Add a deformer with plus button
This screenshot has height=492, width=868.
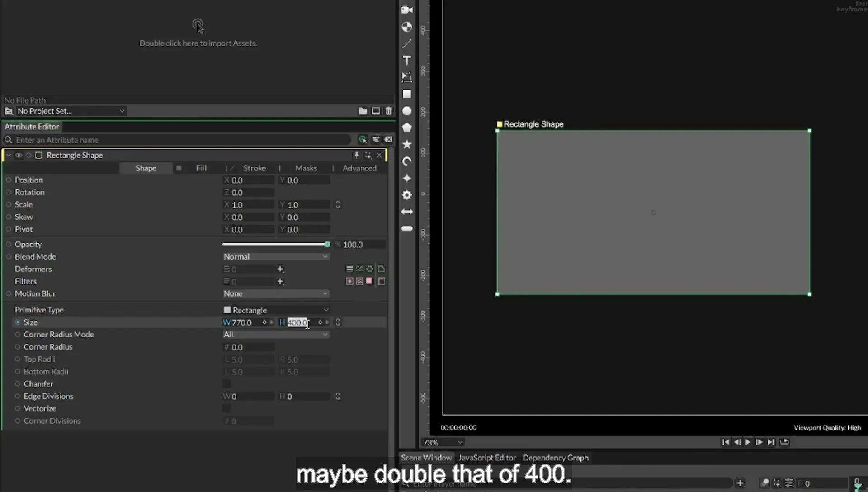[x=280, y=269]
